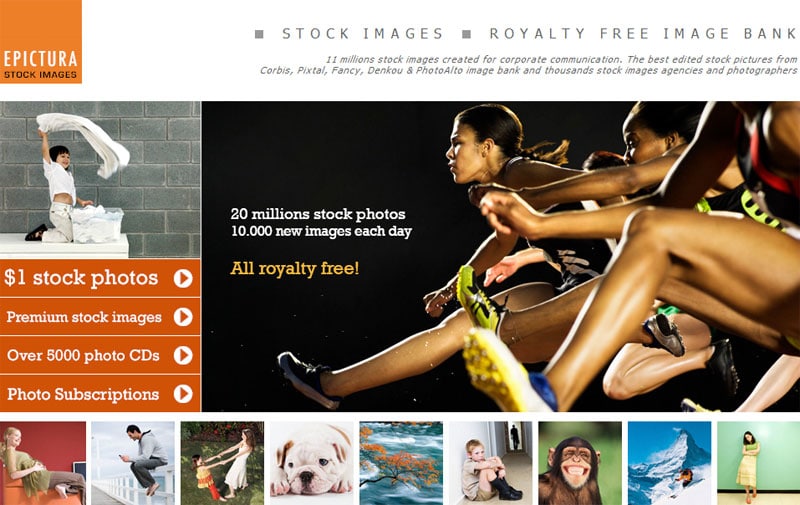Open thumbnail of boy sitting against wall
This screenshot has height=505, width=800.
[x=490, y=463]
